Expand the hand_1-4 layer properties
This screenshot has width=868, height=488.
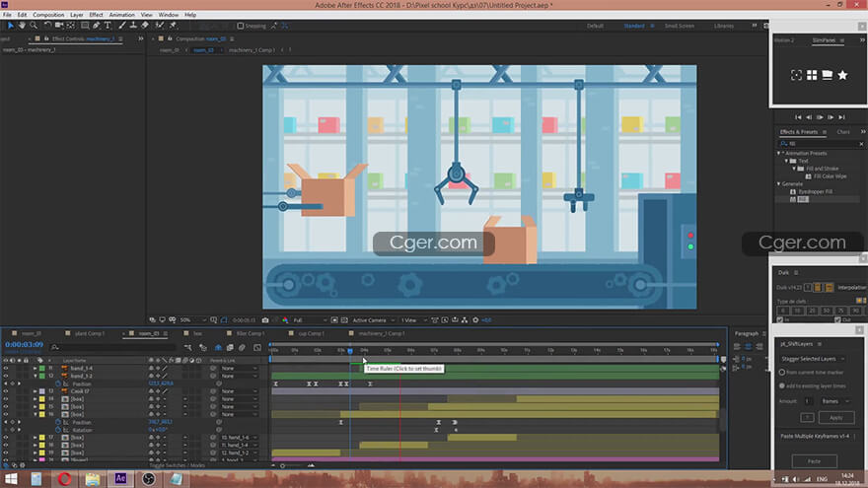[x=36, y=368]
